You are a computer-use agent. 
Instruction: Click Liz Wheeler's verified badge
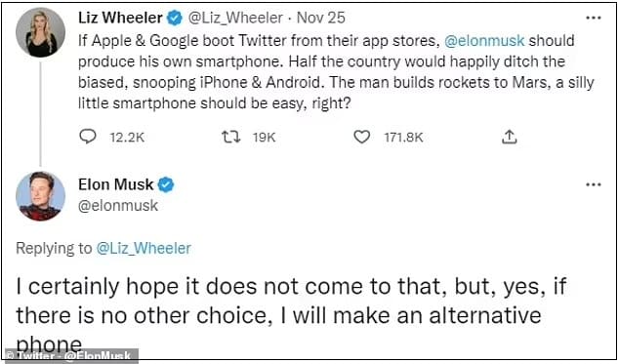174,19
